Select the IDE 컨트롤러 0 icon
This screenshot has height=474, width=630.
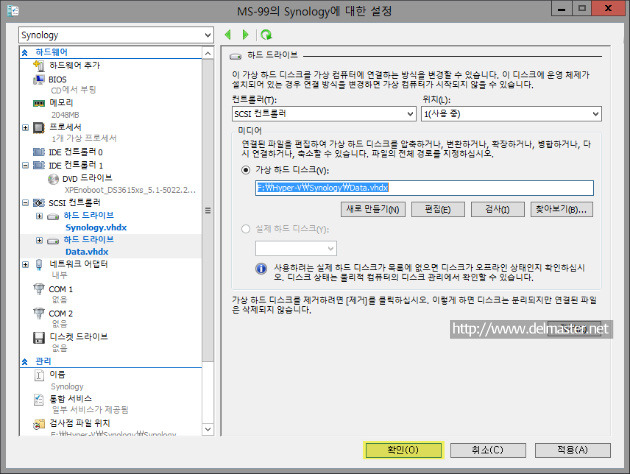click(x=39, y=152)
